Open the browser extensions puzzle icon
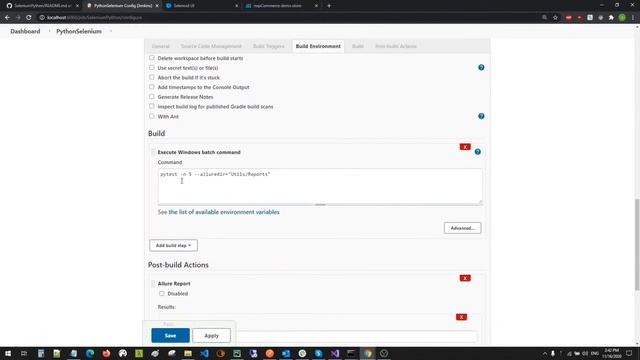This screenshot has width=640, height=360. pos(611,18)
